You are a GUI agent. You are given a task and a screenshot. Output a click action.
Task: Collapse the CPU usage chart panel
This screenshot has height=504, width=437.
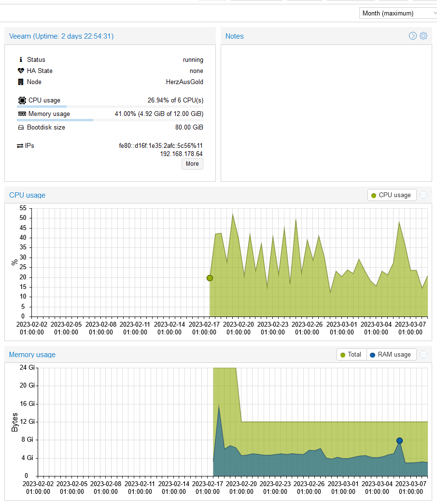pos(423,195)
